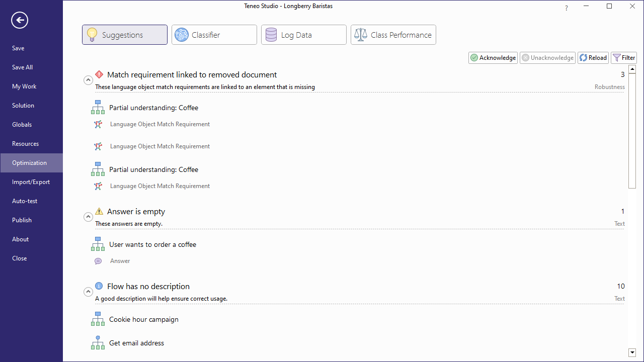Click the Unacknowledge button
The width and height of the screenshot is (644, 362).
coord(547,58)
